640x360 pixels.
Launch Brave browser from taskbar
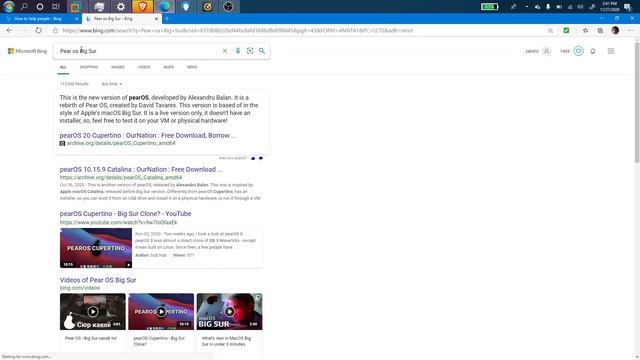click(142, 7)
